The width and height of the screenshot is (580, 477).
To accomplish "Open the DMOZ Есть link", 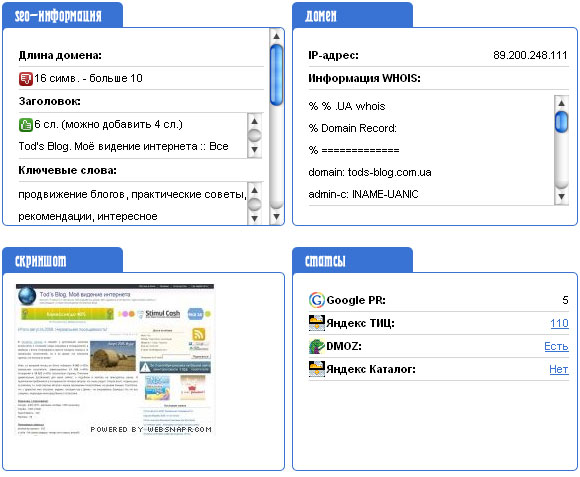I will 556,346.
